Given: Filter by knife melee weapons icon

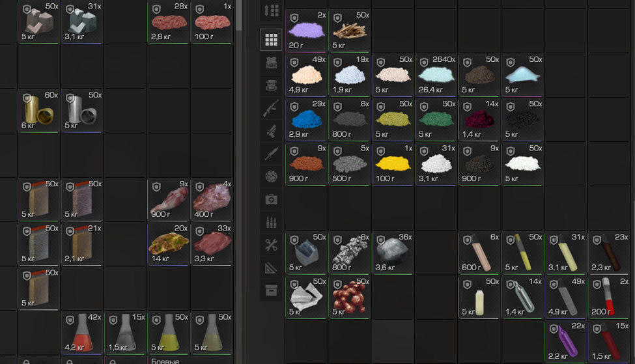Looking at the screenshot, I should 271,154.
